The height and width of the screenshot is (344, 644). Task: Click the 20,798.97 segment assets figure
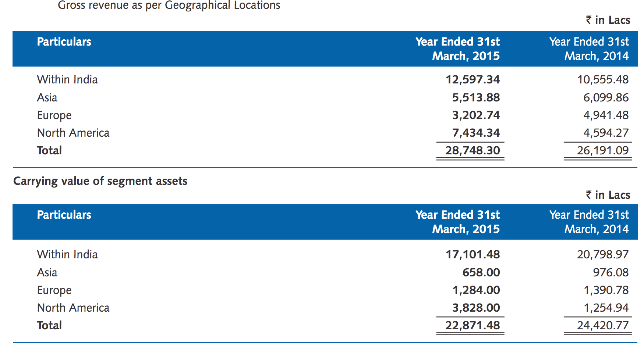[x=603, y=254]
